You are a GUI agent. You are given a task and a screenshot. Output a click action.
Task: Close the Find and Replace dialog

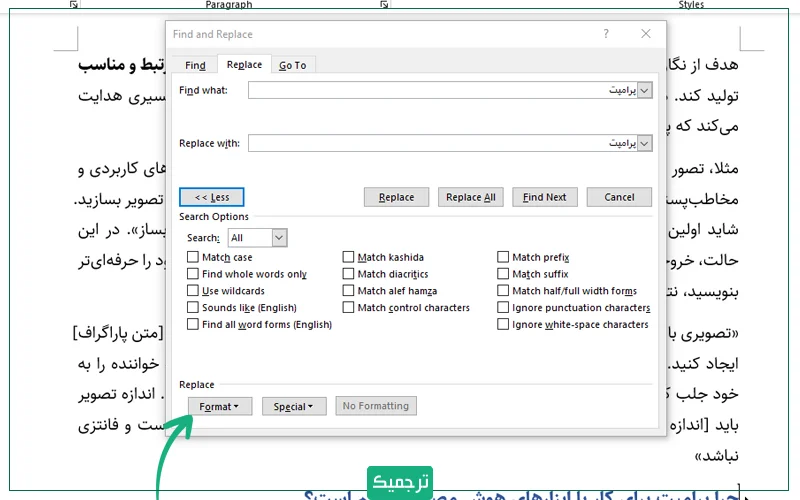648,34
